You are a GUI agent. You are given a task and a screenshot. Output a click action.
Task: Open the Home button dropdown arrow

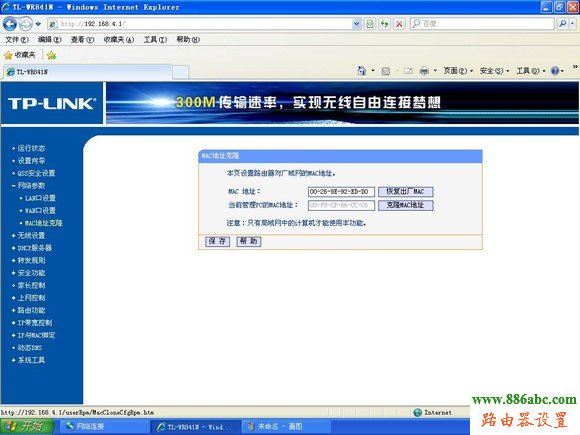[x=373, y=71]
